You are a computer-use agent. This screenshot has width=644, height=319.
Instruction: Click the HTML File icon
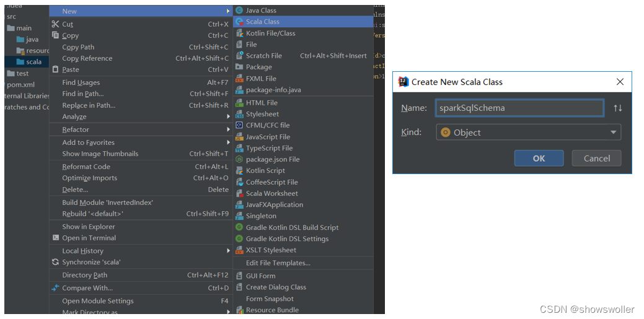point(239,103)
